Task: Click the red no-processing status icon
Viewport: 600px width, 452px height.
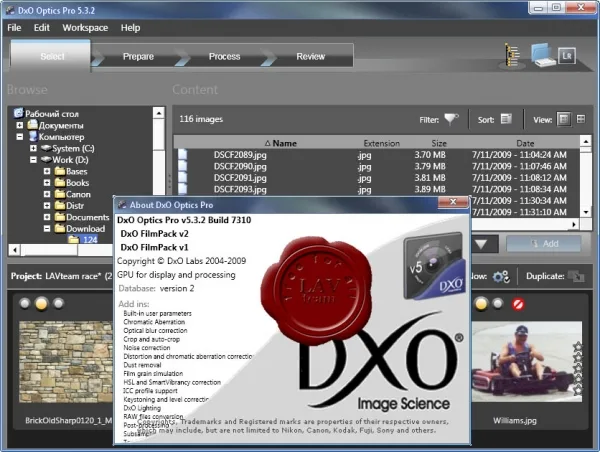Action: tap(518, 304)
